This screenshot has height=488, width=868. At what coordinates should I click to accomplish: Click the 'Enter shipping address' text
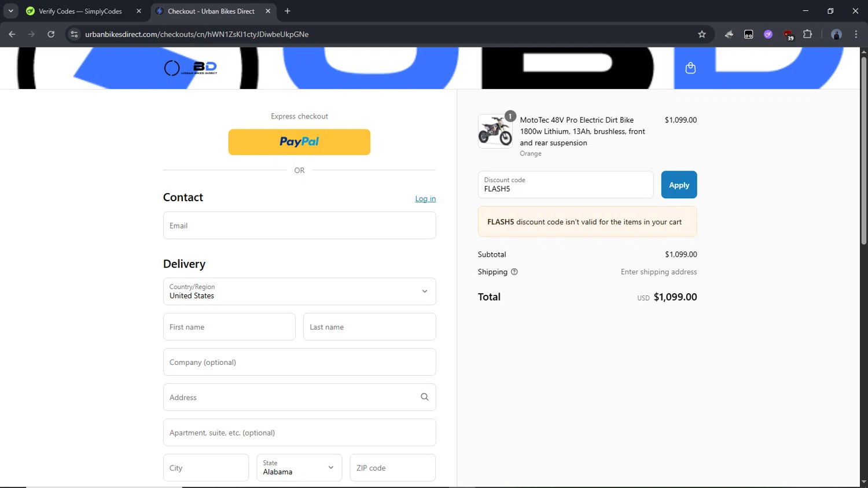659,272
